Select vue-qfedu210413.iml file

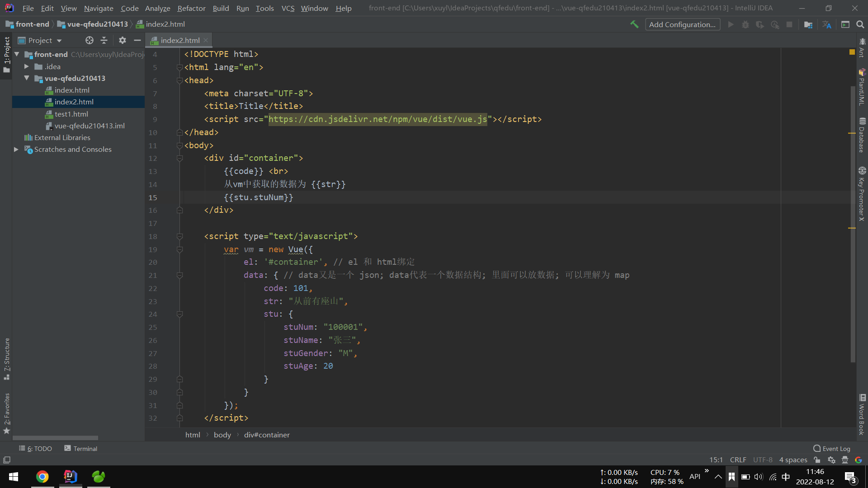click(x=90, y=126)
